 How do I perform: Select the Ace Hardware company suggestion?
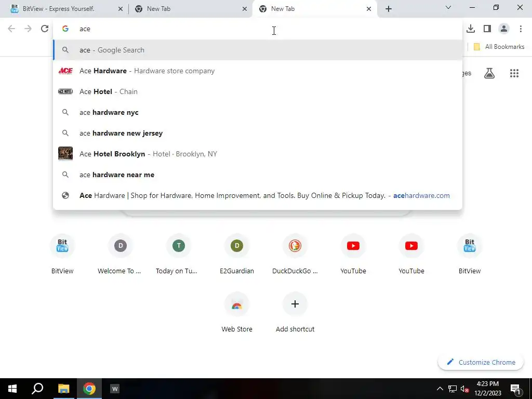click(258, 71)
